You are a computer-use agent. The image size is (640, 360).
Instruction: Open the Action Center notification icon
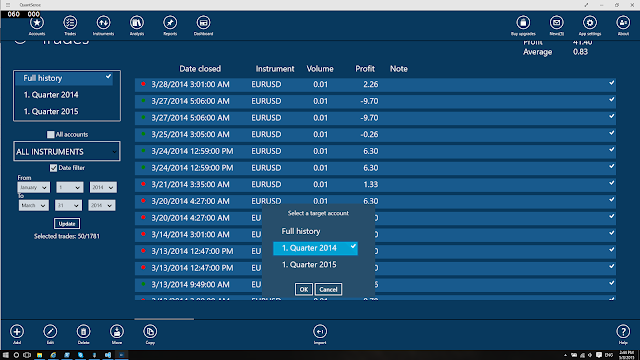coord(599,355)
